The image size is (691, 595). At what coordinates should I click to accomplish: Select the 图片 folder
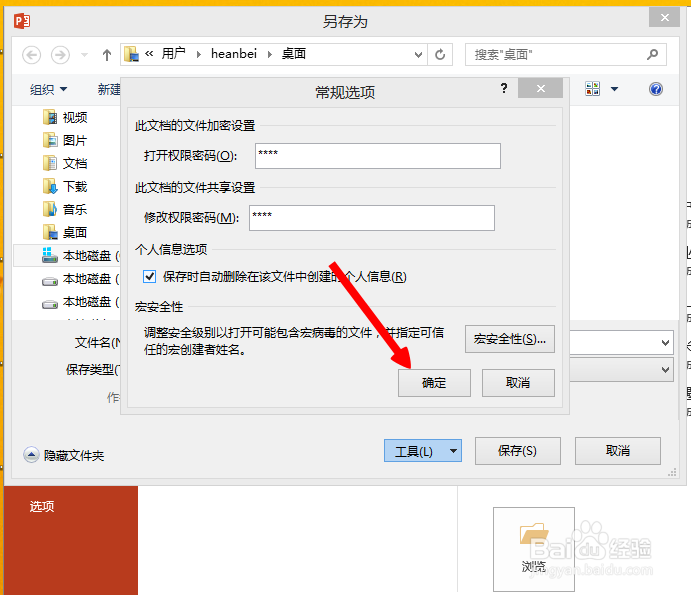click(65, 141)
